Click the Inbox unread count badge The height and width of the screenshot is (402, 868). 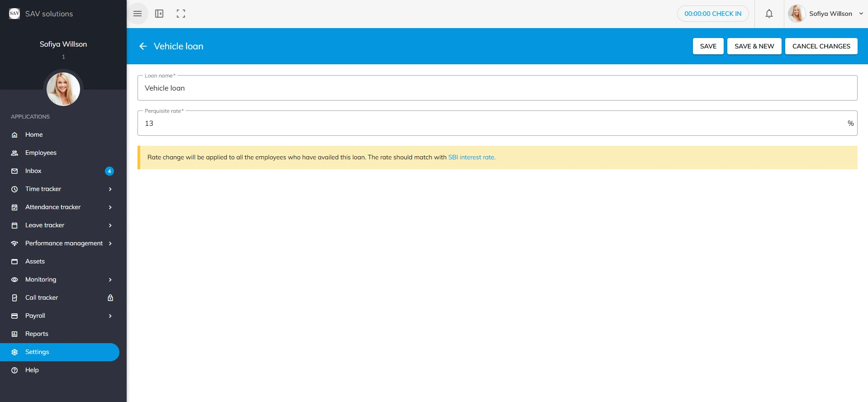click(109, 171)
